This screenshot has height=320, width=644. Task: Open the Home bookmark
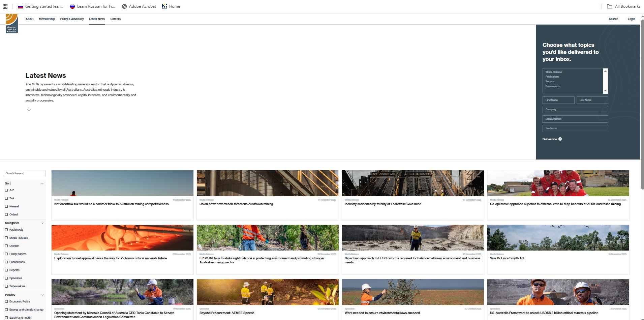tap(171, 6)
